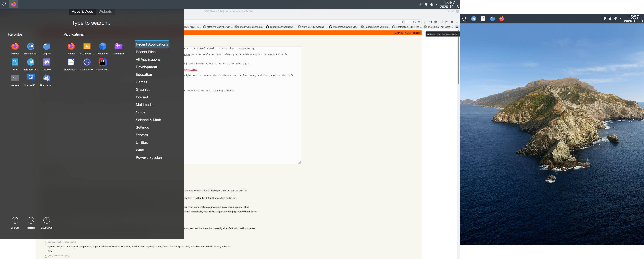Open LibreOffice from recent applications
The width and height of the screenshot is (644, 259).
click(71, 64)
